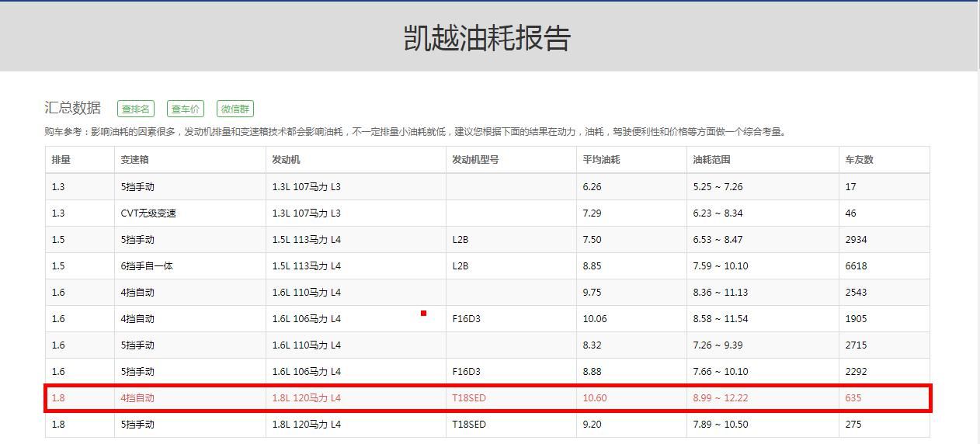The height and width of the screenshot is (444, 980).
Task: Select average fuel value 10.06
Action: click(x=595, y=318)
